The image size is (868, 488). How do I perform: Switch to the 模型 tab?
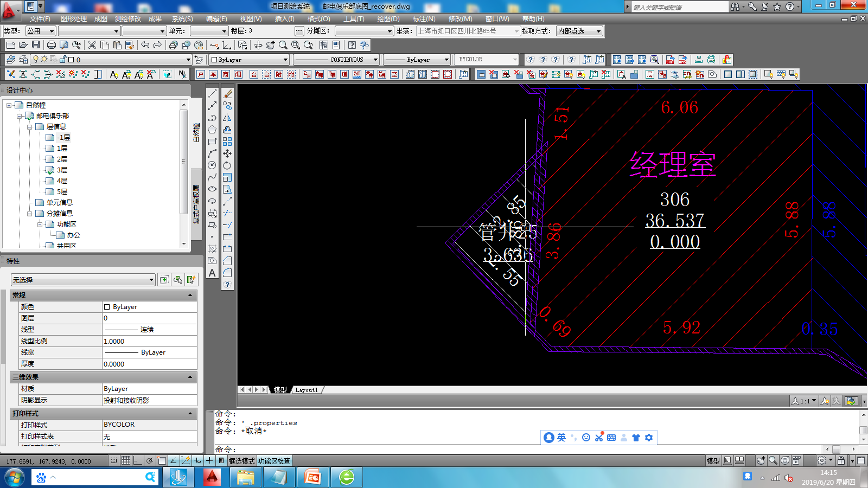280,390
